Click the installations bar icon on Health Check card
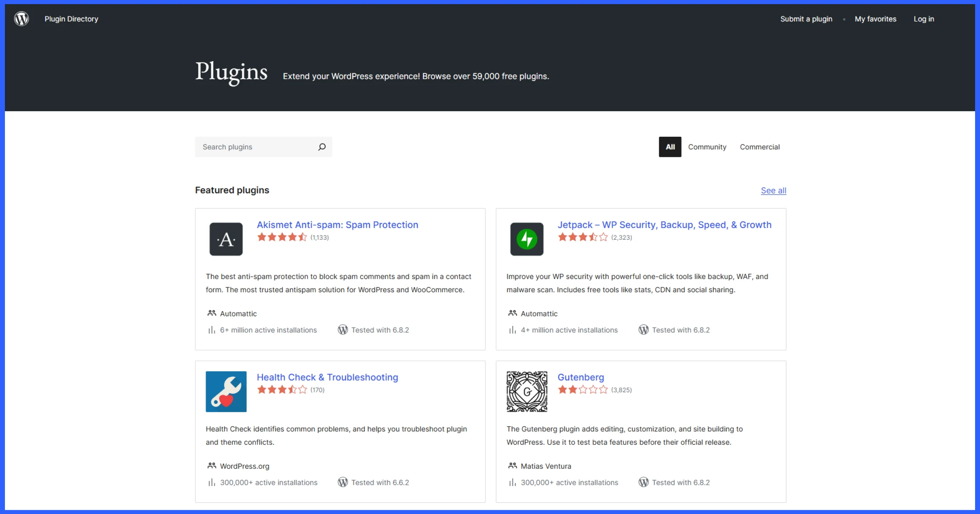 [x=212, y=482]
